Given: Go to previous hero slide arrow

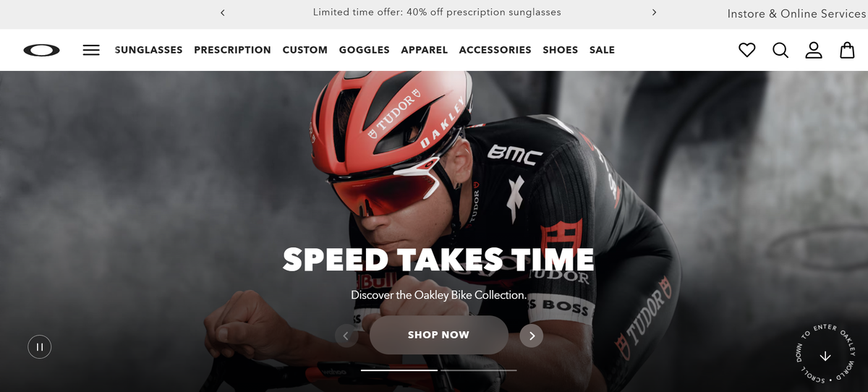Looking at the screenshot, I should pyautogui.click(x=346, y=336).
